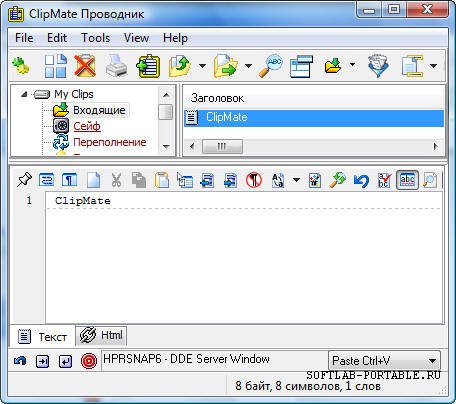
Task: Collapse the My Clips tree node
Action: (x=24, y=94)
